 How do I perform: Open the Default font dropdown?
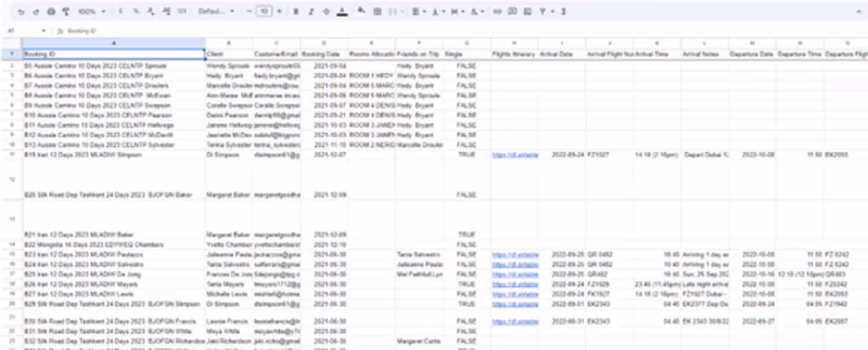216,12
